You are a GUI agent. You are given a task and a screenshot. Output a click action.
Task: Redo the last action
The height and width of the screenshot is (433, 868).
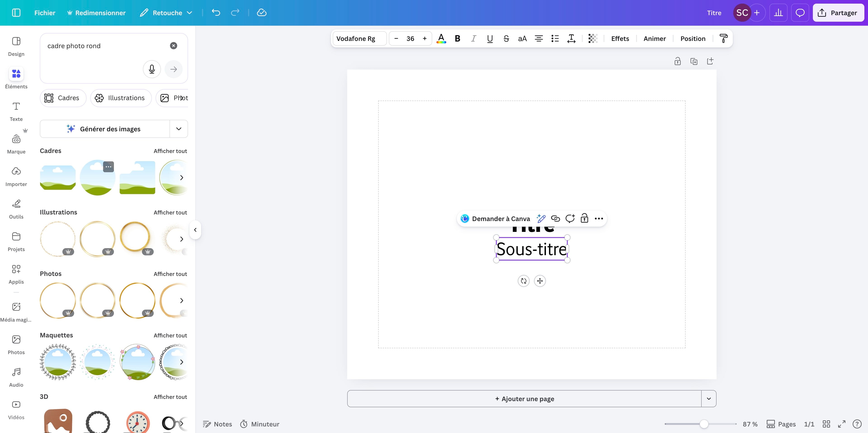pyautogui.click(x=235, y=12)
